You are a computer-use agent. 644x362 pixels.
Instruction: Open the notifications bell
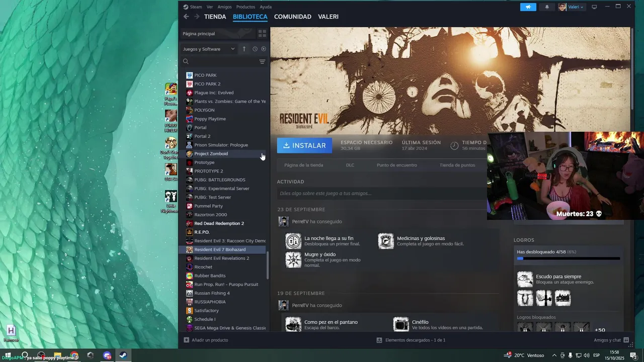pyautogui.click(x=547, y=7)
